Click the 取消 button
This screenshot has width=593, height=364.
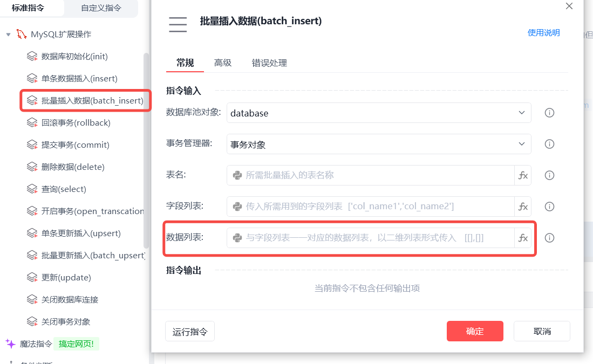[542, 331]
